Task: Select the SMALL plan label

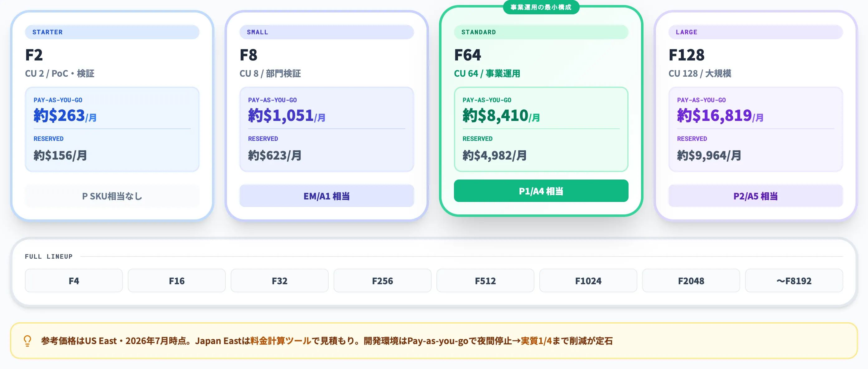Action: pyautogui.click(x=326, y=32)
